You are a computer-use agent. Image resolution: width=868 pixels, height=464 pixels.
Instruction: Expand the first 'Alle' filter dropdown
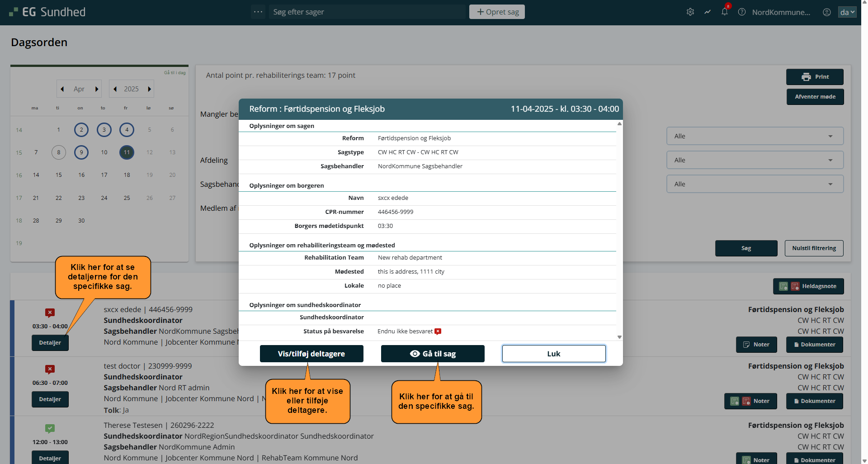pos(755,136)
